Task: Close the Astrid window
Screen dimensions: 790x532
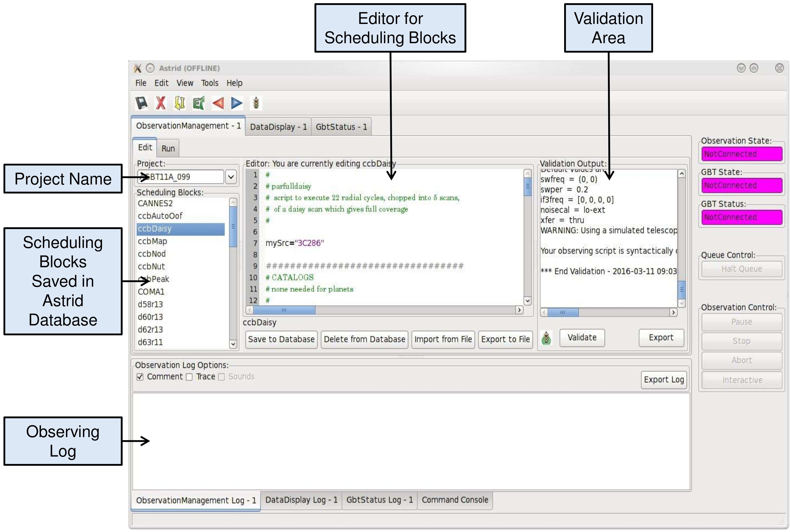Action: coord(780,68)
